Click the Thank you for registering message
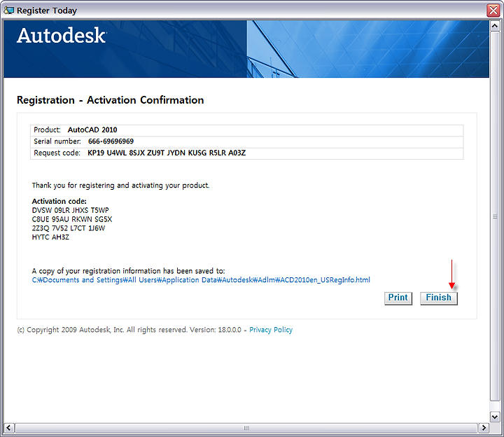 120,186
